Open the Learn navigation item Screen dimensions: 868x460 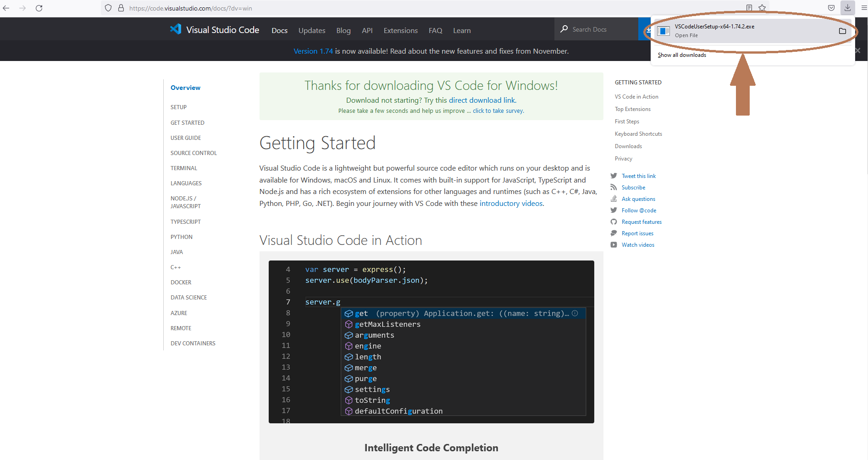(462, 30)
